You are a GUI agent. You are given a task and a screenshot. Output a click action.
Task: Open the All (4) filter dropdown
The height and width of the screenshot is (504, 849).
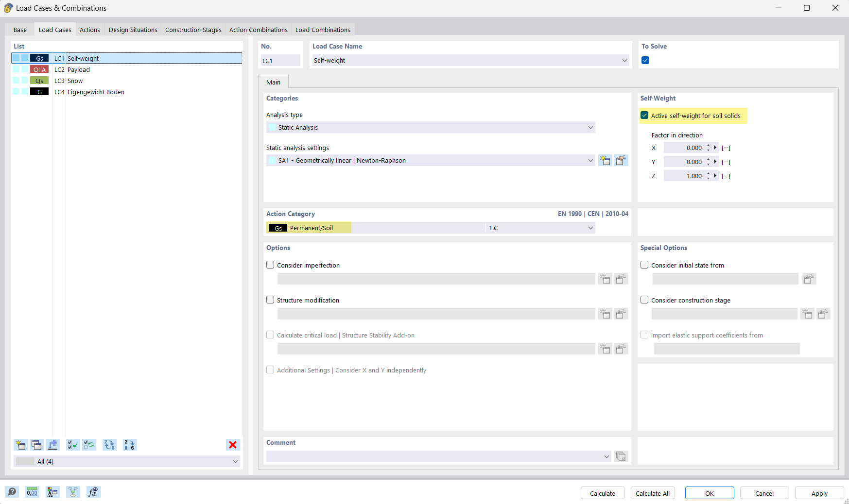(x=235, y=461)
